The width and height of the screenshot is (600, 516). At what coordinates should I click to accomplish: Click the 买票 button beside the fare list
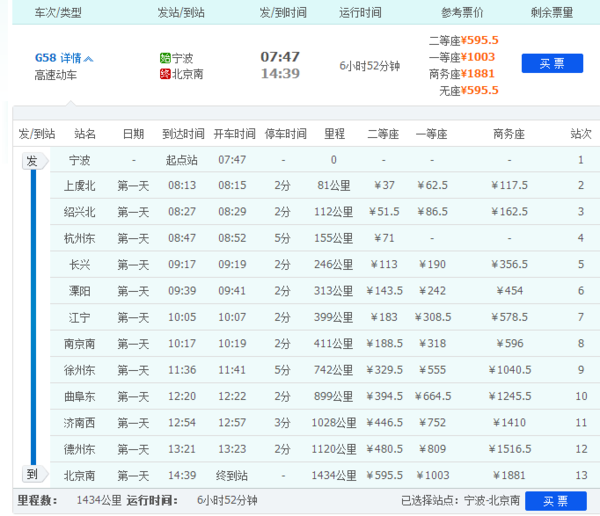pos(552,63)
